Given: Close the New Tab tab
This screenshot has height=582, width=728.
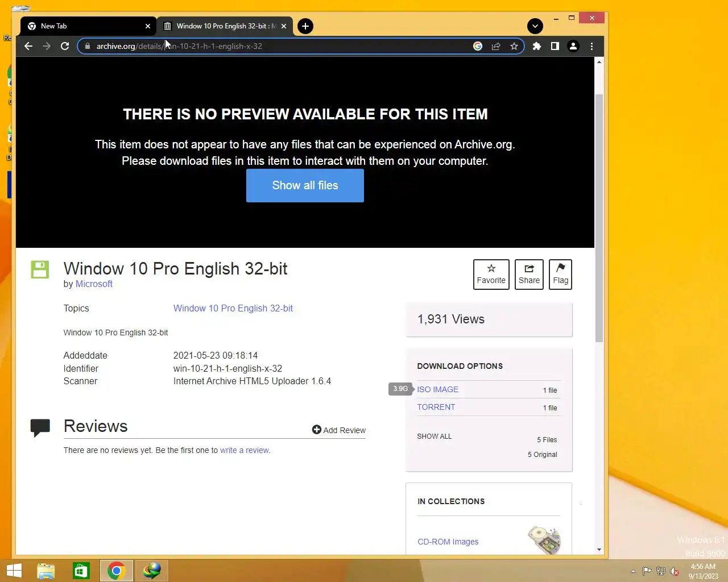Looking at the screenshot, I should click(x=148, y=26).
